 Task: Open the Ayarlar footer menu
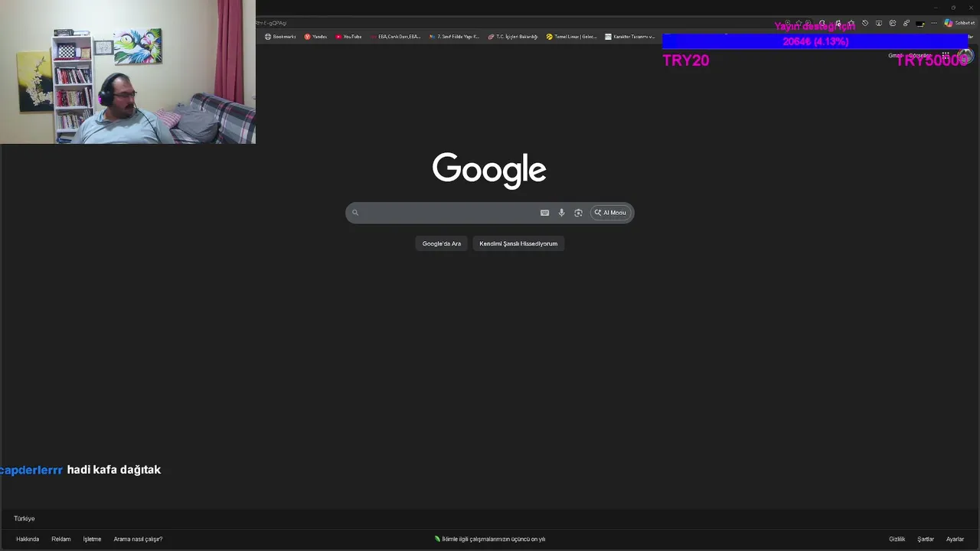pyautogui.click(x=955, y=539)
